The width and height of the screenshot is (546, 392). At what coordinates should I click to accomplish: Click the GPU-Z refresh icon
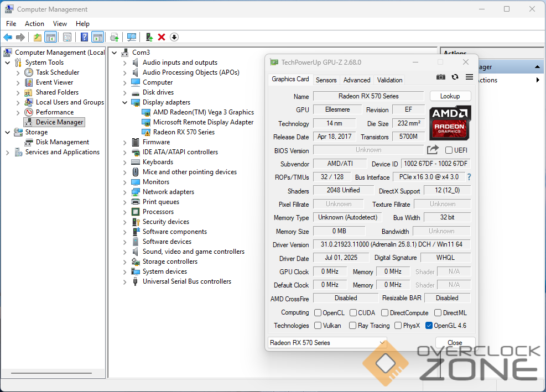[455, 77]
